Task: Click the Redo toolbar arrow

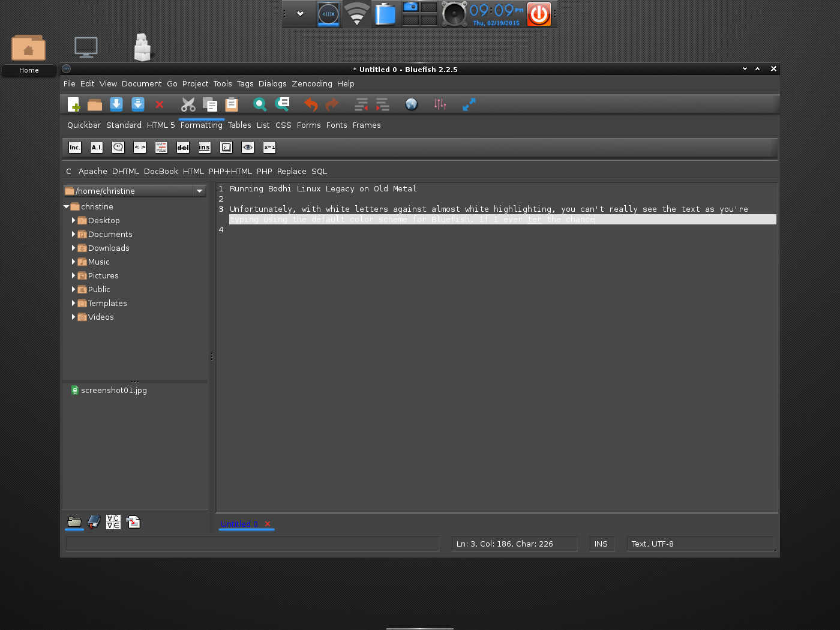Action: click(x=332, y=104)
